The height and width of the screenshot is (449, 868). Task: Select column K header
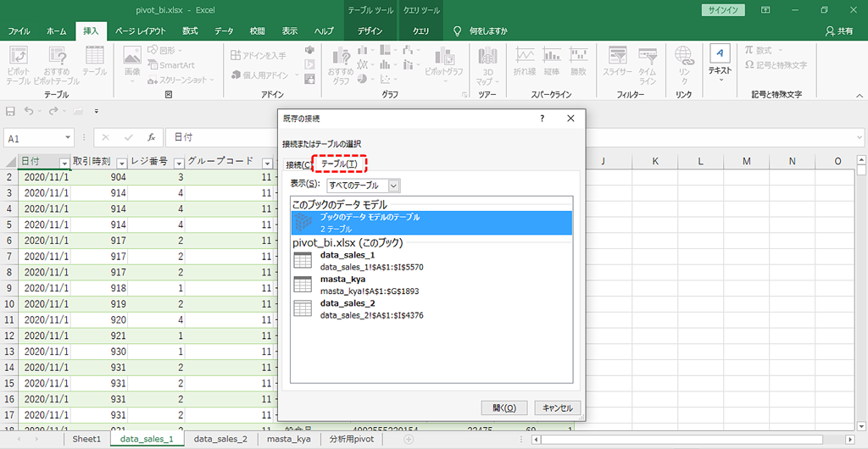[655, 161]
